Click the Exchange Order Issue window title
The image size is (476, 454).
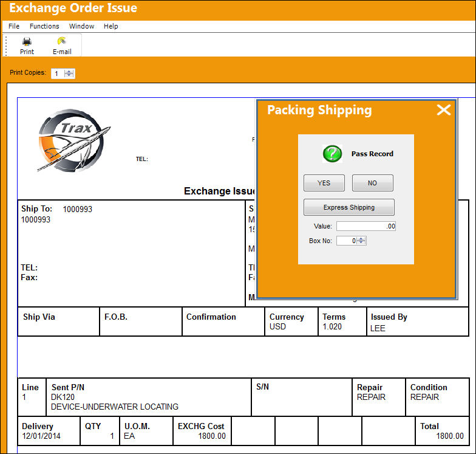(x=73, y=8)
